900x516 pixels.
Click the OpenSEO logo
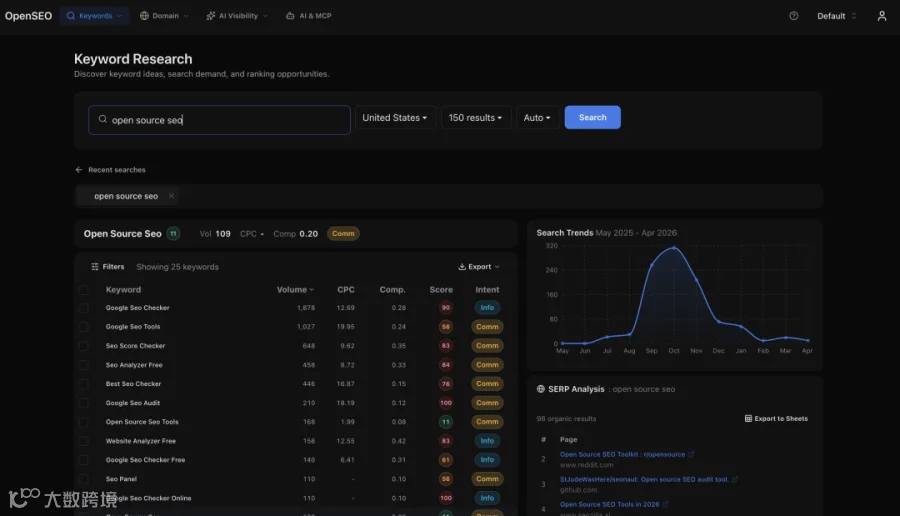tap(28, 16)
